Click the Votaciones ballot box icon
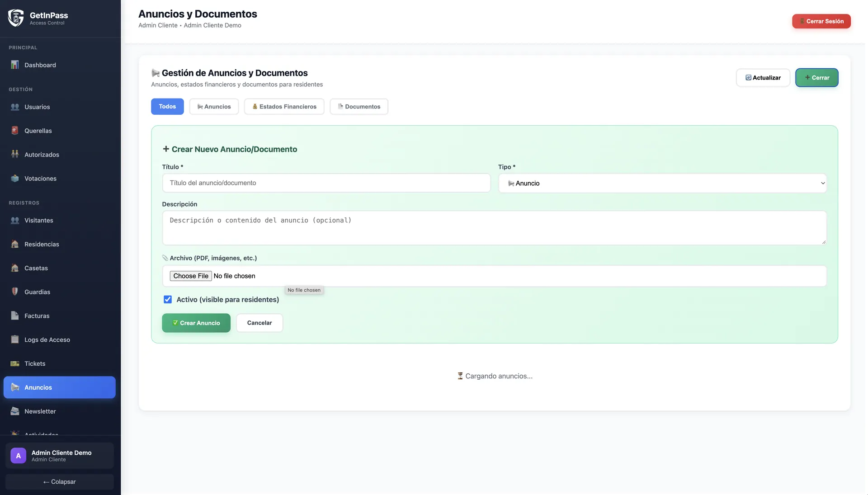Viewport: 868px width, 495px height. tap(15, 179)
